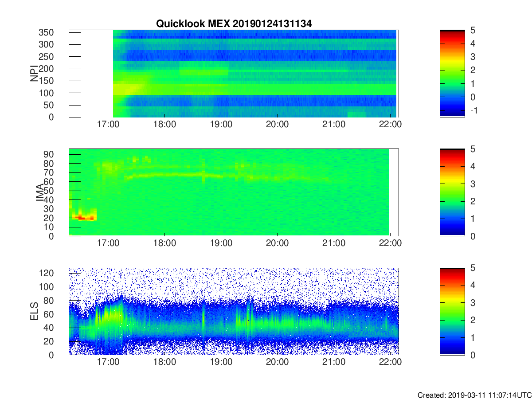Click the 5 value on IMA colorbar
The width and height of the screenshot is (532, 399).
[473, 149]
